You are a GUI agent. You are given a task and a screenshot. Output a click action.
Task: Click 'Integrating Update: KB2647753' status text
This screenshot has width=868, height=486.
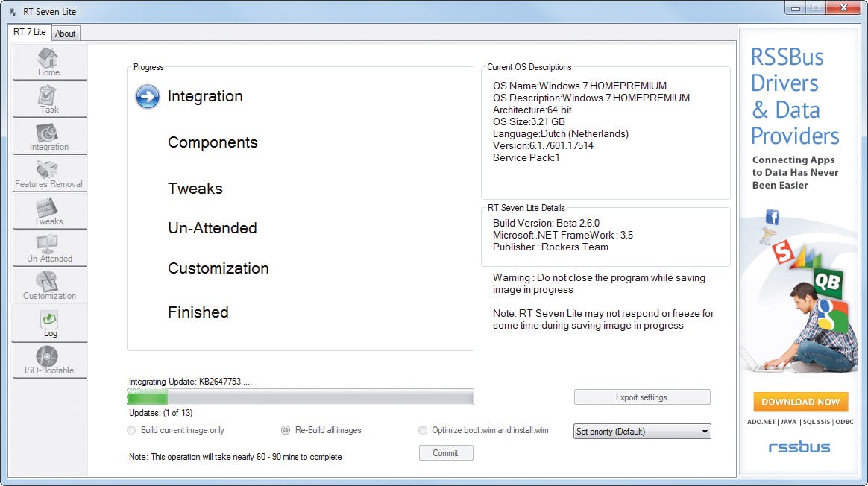[190, 382]
